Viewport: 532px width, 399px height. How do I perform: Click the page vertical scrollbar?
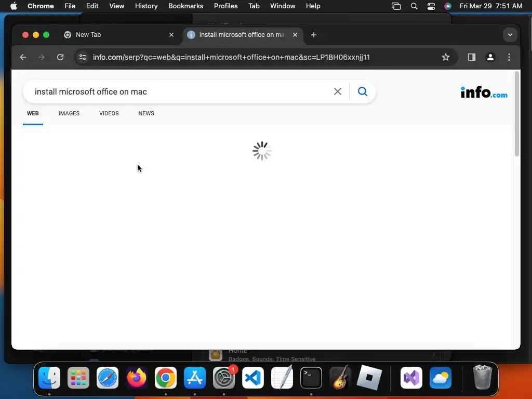click(x=517, y=114)
